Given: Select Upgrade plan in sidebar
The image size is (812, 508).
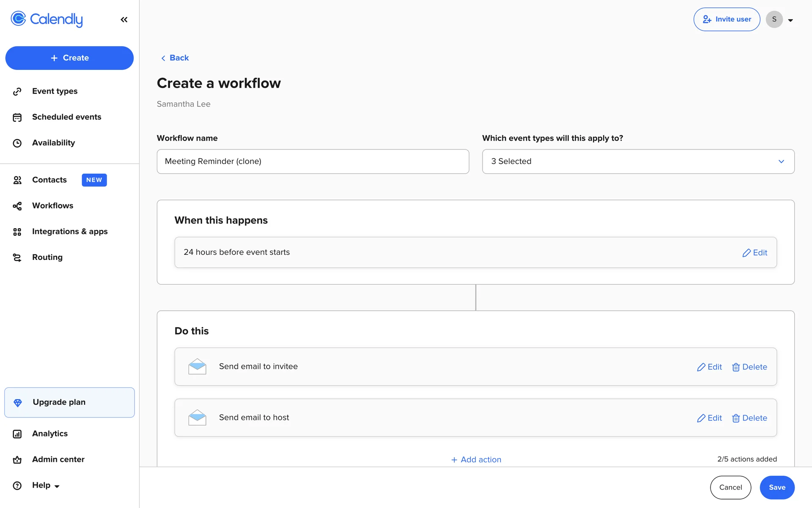Looking at the screenshot, I should point(69,402).
